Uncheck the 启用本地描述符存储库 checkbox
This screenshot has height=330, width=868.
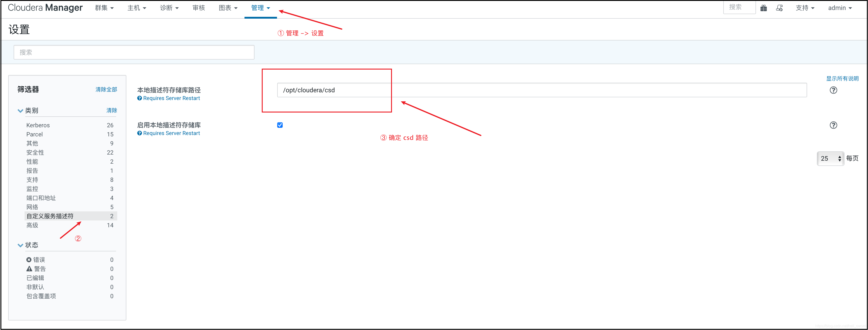[x=280, y=125]
